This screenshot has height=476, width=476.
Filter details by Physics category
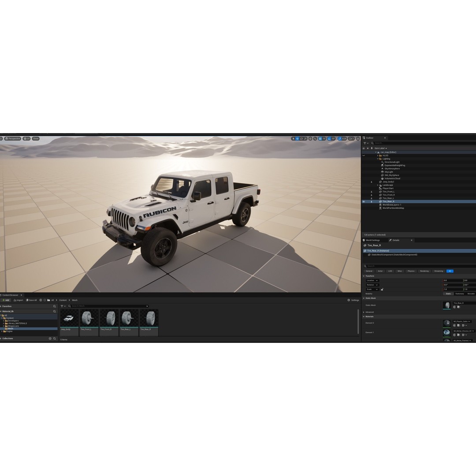411,271
